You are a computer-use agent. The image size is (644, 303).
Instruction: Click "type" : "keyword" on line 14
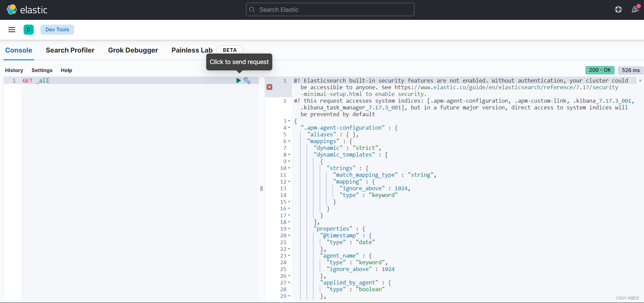(x=369, y=195)
